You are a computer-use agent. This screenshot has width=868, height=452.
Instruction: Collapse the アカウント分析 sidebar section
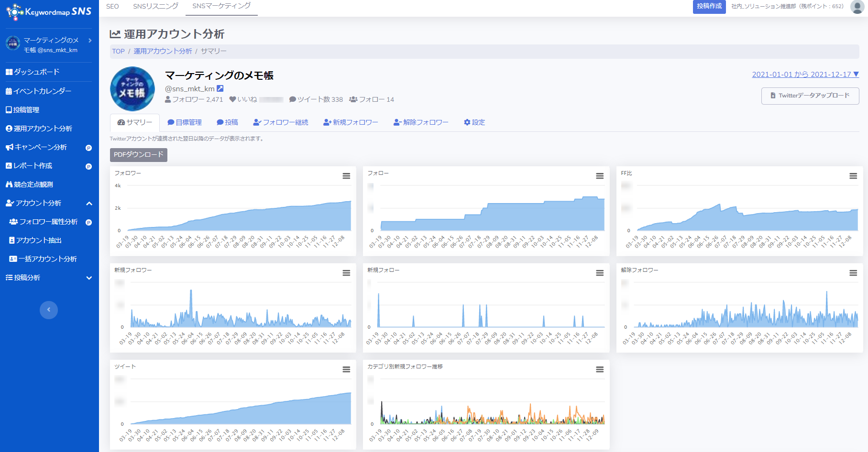click(x=89, y=203)
